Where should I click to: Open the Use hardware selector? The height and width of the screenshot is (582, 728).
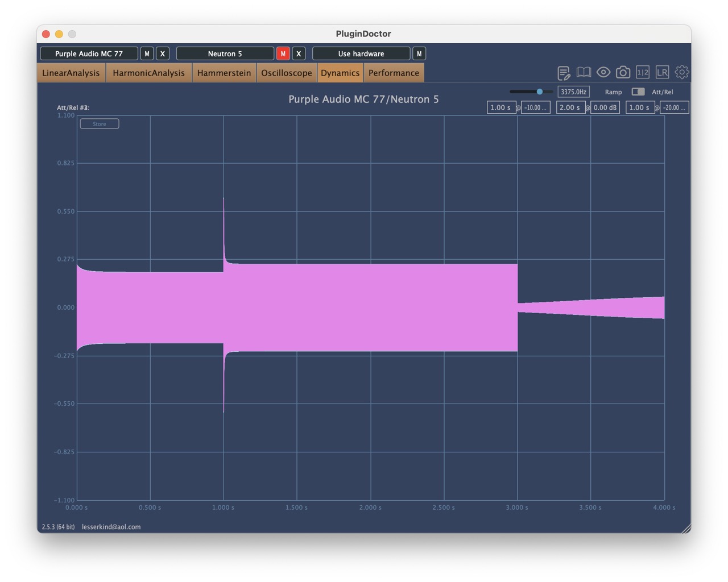pyautogui.click(x=361, y=53)
